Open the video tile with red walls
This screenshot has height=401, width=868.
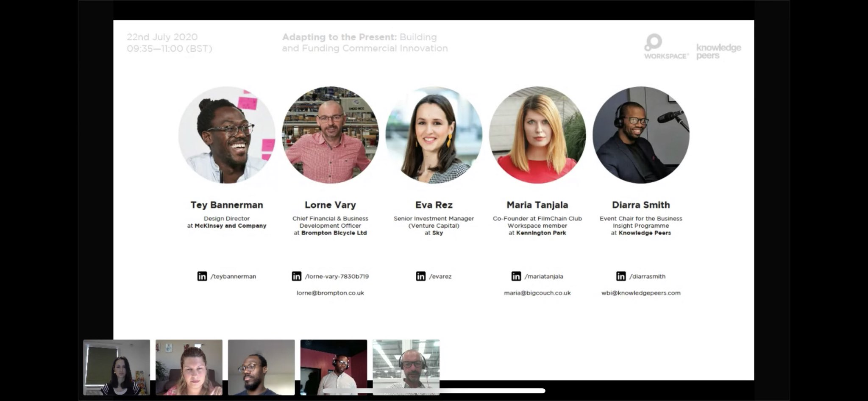(334, 368)
